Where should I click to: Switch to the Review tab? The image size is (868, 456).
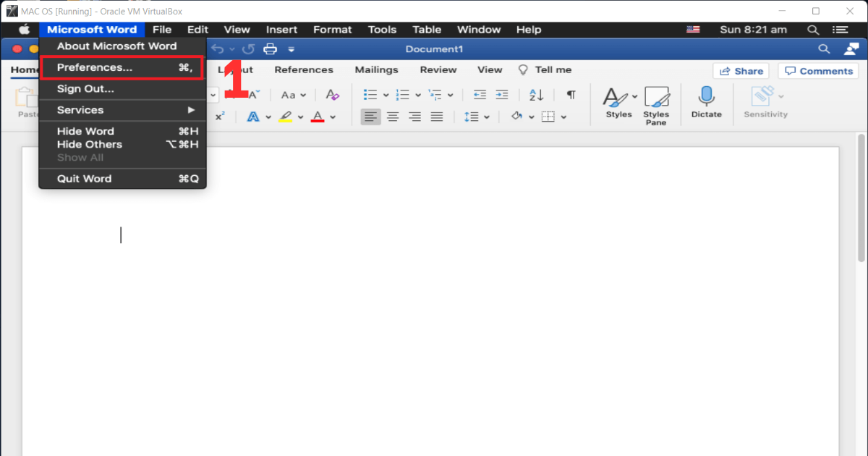click(438, 70)
